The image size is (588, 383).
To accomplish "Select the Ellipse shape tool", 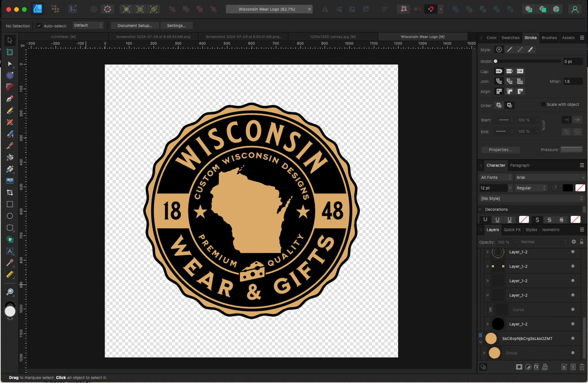I will (10, 216).
